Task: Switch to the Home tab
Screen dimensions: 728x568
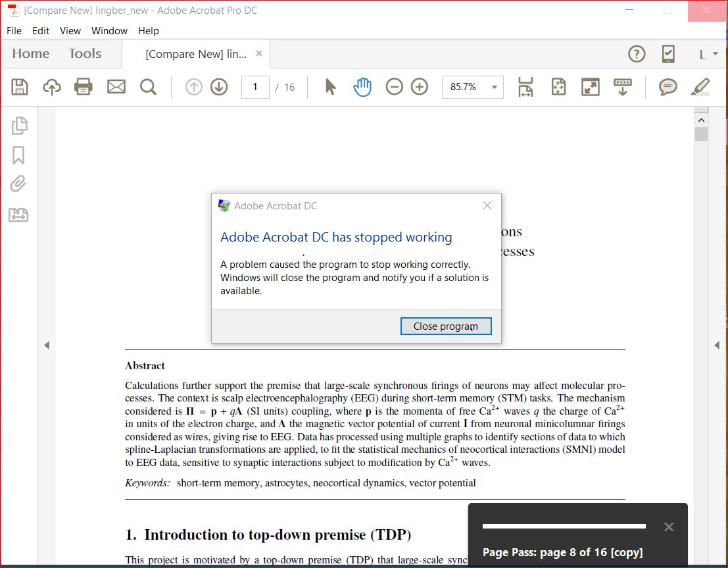Action: 31,53
